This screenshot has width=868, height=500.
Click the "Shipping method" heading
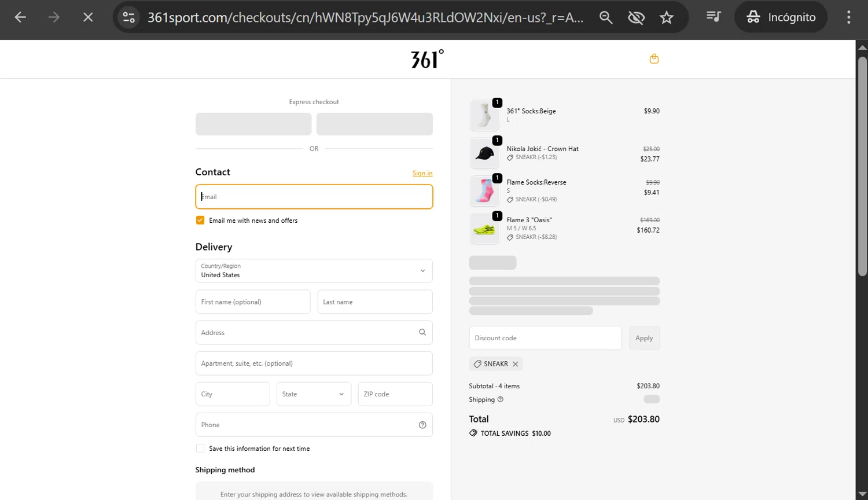pos(225,470)
